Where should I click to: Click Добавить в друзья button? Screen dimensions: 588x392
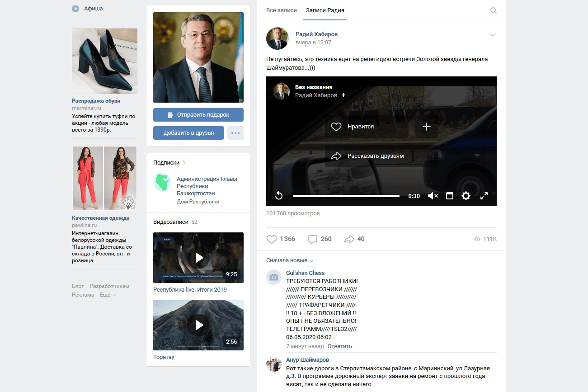pyautogui.click(x=188, y=133)
